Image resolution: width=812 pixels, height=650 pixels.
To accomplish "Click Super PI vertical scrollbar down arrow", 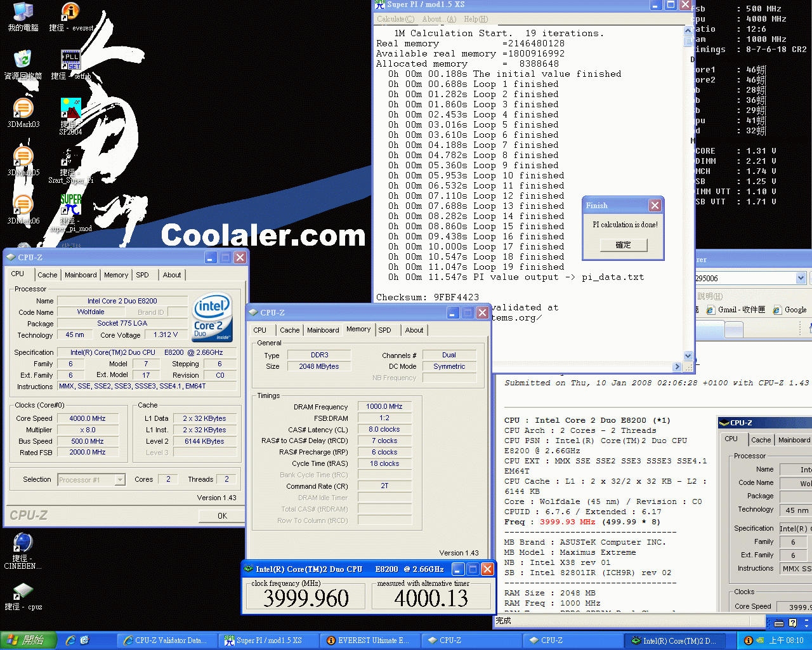I will [688, 356].
